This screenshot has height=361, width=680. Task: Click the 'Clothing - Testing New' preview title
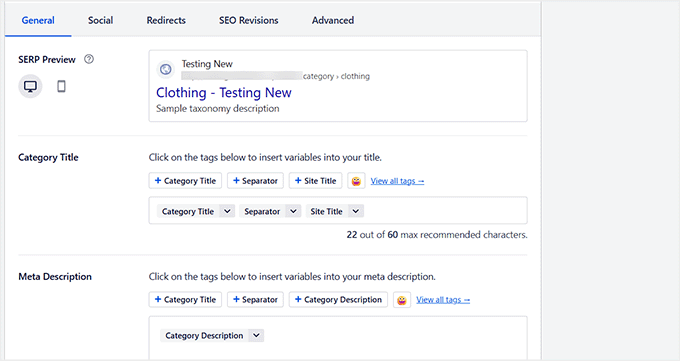pyautogui.click(x=224, y=92)
